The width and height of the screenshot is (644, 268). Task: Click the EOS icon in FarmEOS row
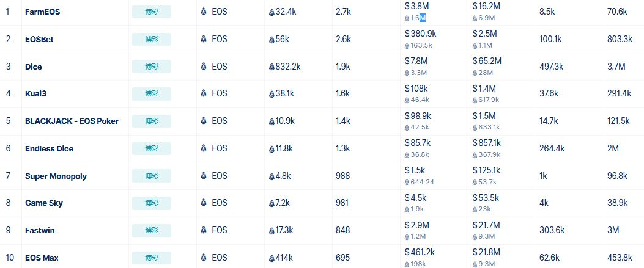pos(204,12)
